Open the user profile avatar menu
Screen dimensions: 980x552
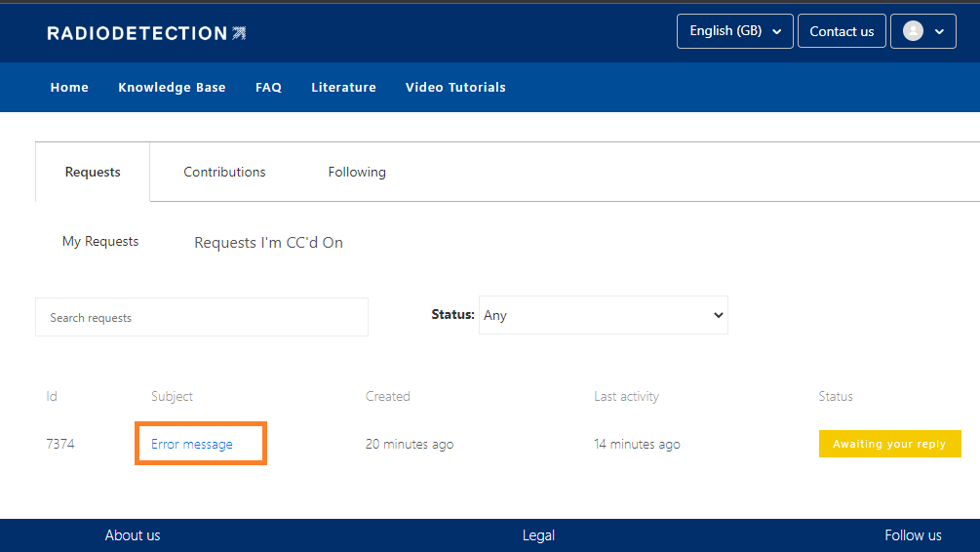(922, 31)
